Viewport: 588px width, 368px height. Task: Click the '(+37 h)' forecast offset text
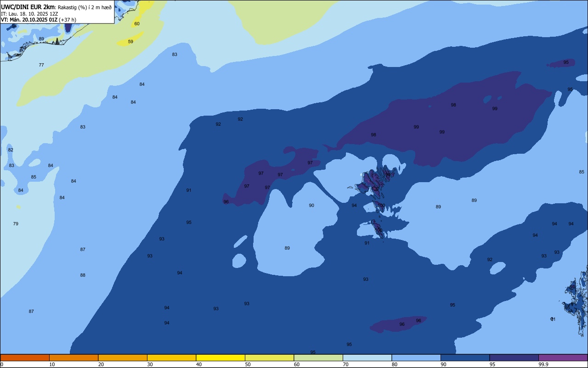point(68,20)
